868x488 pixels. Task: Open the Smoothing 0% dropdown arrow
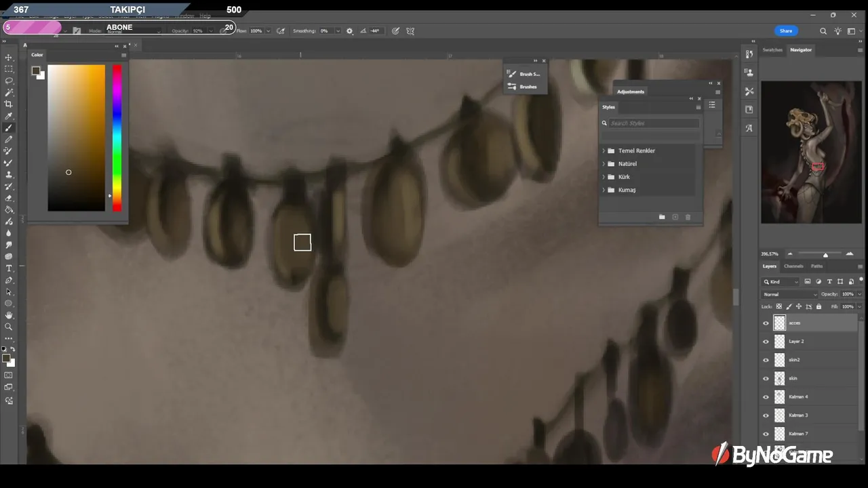pyautogui.click(x=337, y=30)
